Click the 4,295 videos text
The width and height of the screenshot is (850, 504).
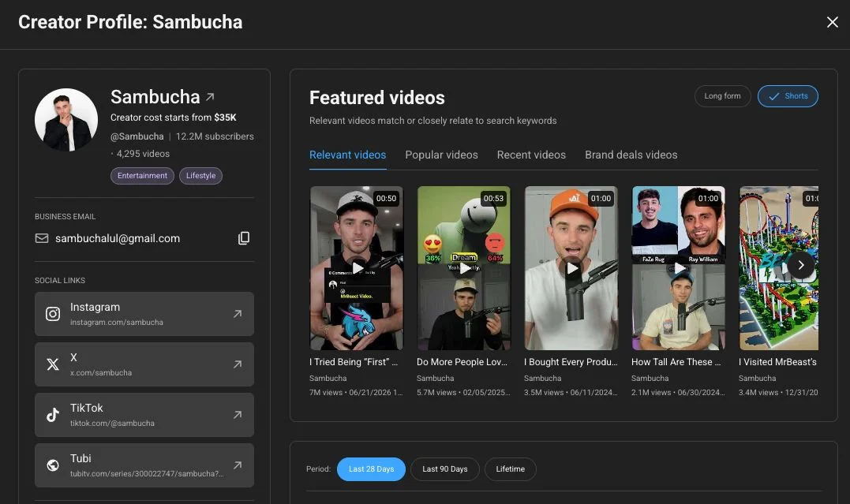pyautogui.click(x=143, y=154)
